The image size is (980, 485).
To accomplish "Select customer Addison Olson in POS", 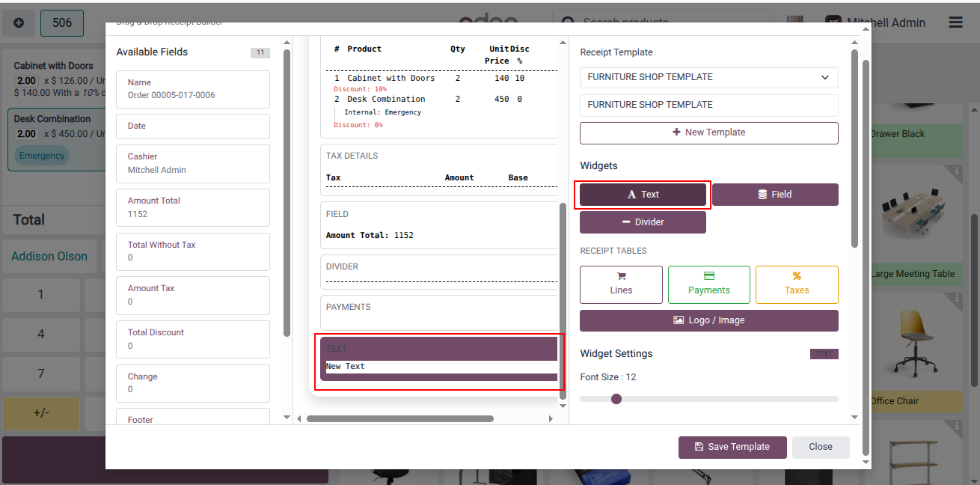I will (49, 256).
